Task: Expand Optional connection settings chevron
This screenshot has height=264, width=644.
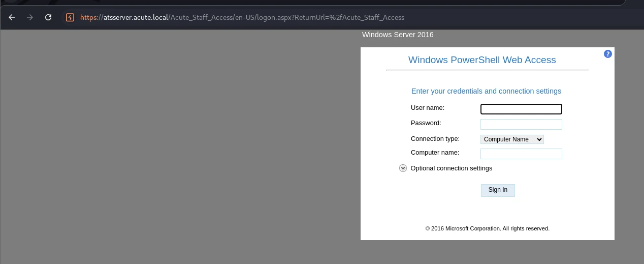Action: coord(403,168)
